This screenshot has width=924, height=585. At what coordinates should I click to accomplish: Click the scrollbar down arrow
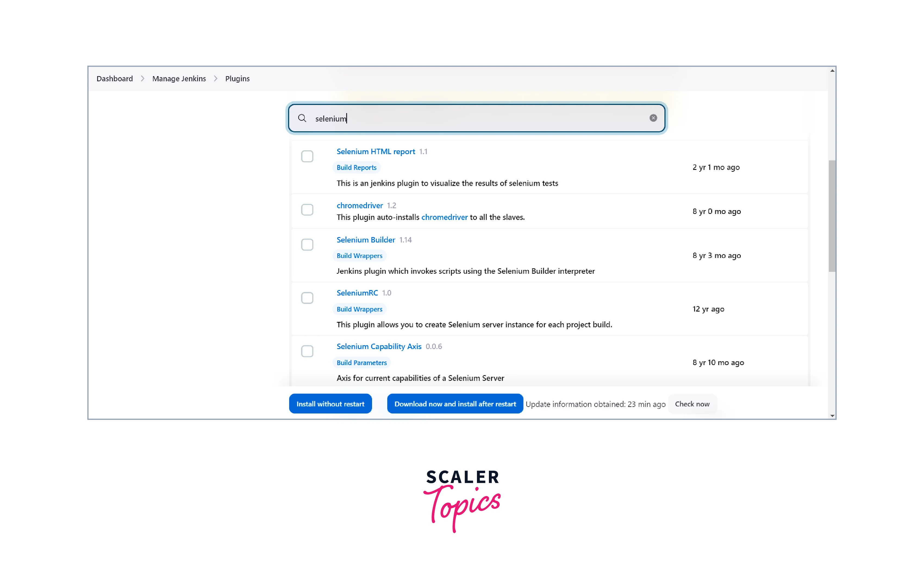click(832, 415)
